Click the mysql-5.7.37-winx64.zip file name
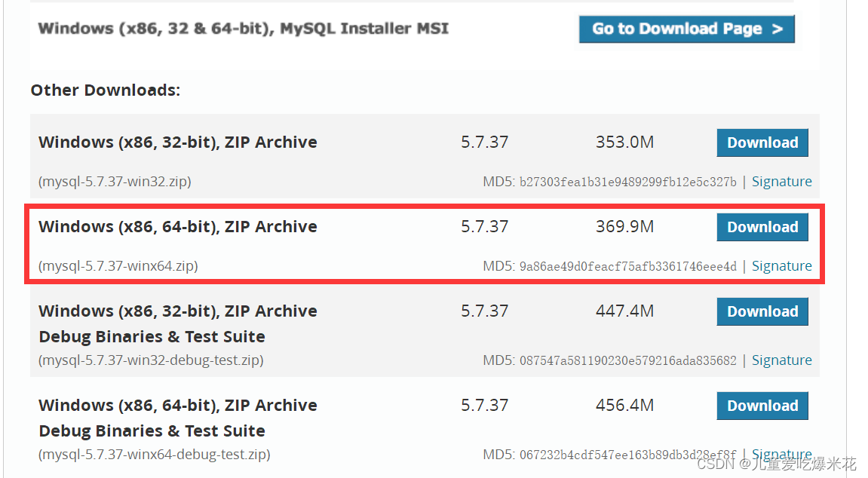Image resolution: width=868 pixels, height=478 pixels. tap(118, 266)
